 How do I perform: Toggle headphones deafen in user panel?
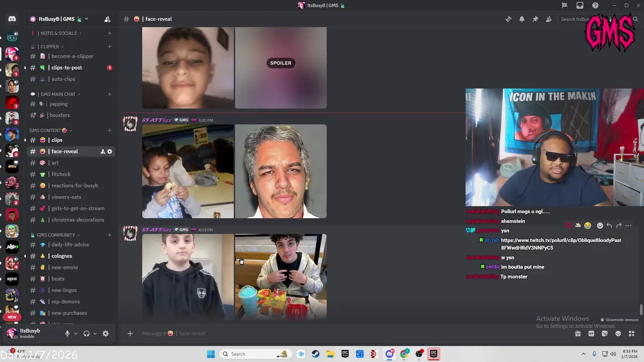tap(87, 333)
